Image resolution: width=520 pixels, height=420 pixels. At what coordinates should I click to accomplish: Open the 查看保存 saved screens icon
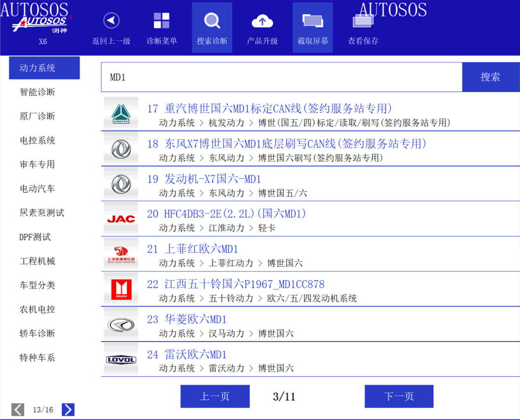[363, 21]
